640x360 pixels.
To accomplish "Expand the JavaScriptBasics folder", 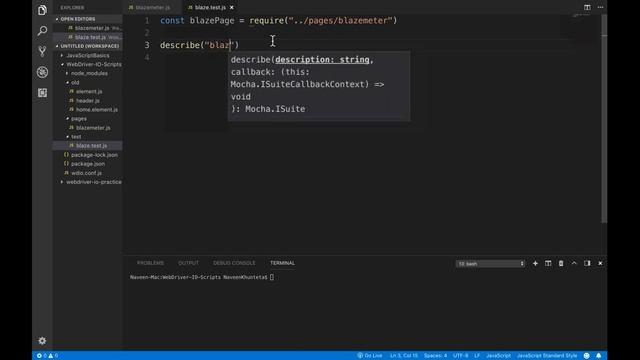I will click(87, 56).
